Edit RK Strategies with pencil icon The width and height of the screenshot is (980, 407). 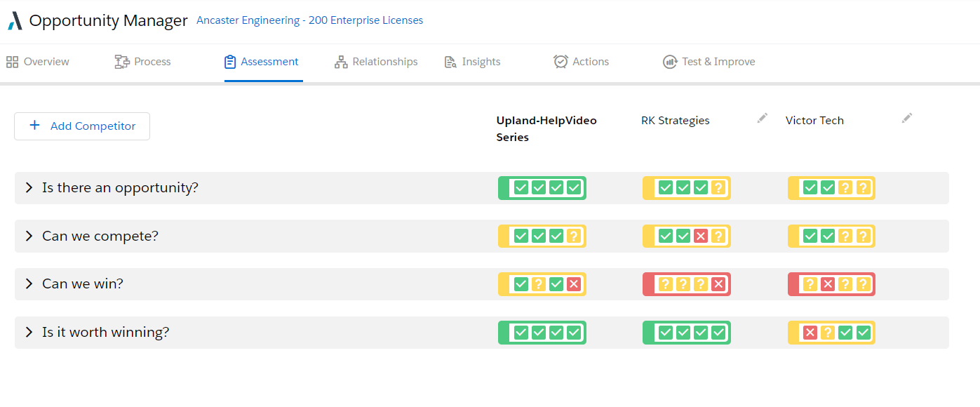(x=763, y=119)
